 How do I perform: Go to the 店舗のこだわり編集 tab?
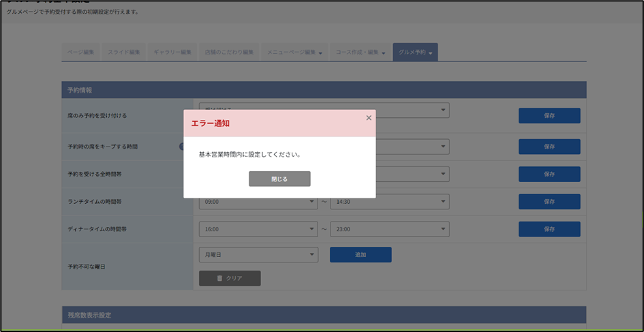(x=229, y=52)
